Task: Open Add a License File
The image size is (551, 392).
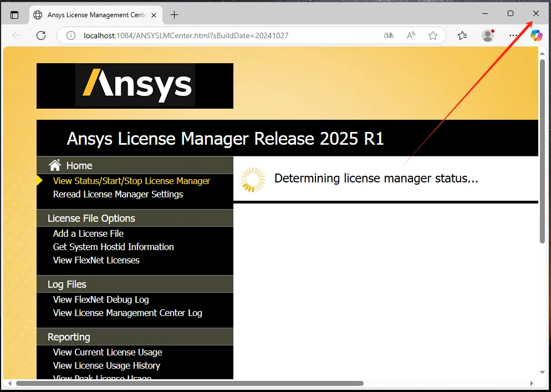Action: point(88,233)
